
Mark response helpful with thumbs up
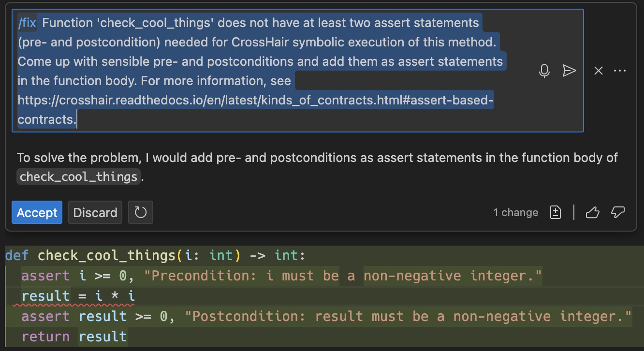tap(593, 212)
